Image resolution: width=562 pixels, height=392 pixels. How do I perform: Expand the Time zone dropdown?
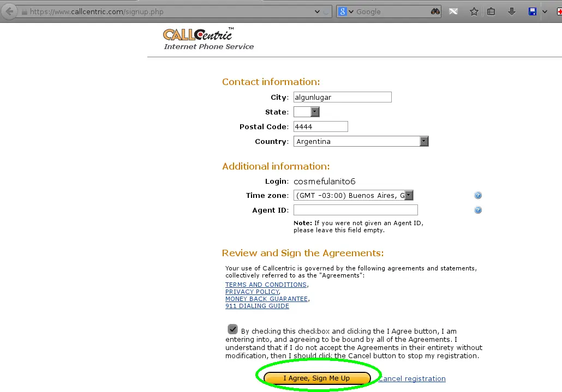pyautogui.click(x=410, y=195)
